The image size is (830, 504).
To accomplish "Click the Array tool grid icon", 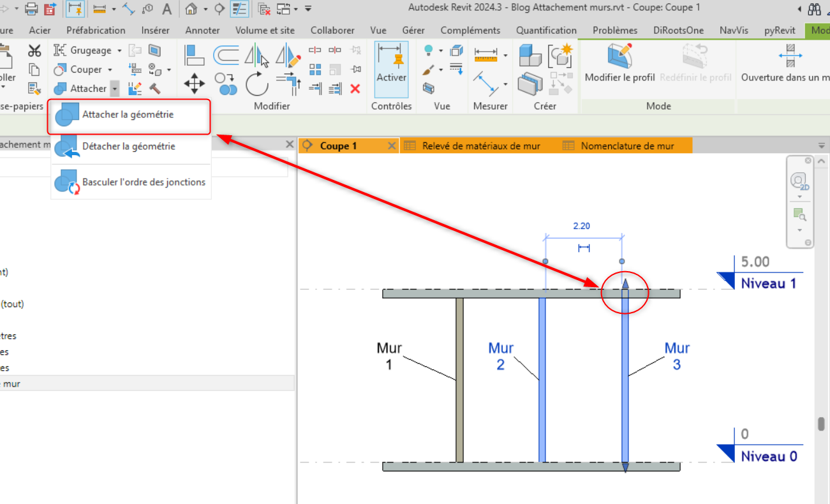I will coord(315,69).
